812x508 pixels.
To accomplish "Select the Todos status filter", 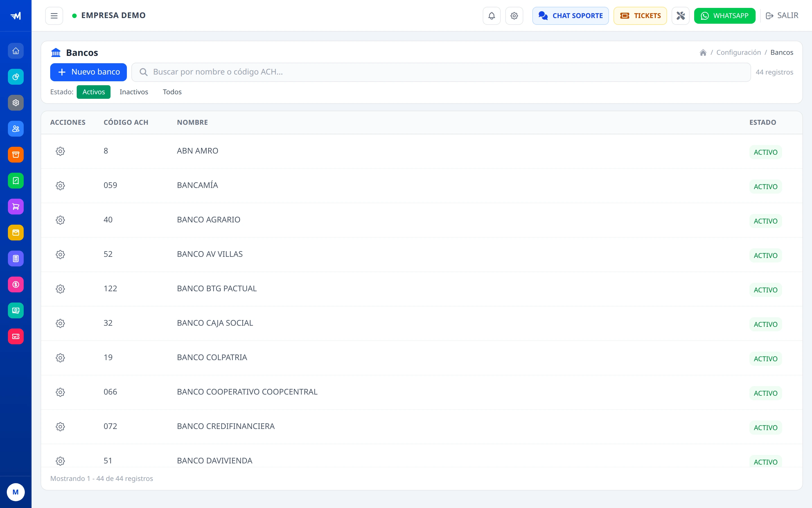I will 172,92.
